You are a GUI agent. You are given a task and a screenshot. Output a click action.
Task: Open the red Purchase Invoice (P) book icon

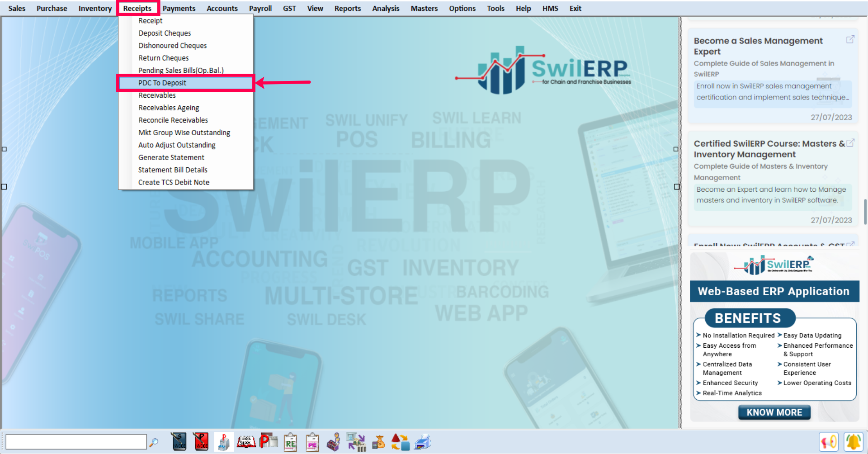pos(201,442)
